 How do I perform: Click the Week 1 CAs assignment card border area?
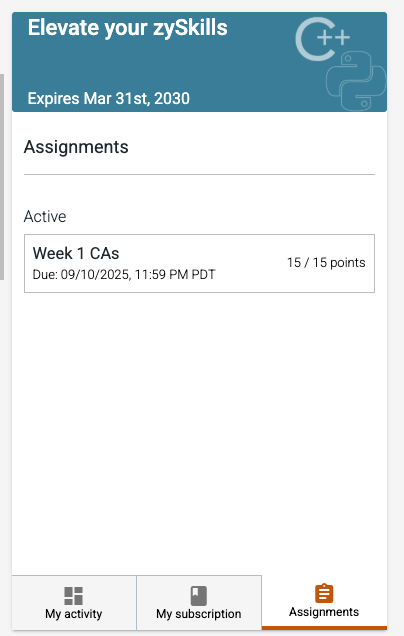199,263
